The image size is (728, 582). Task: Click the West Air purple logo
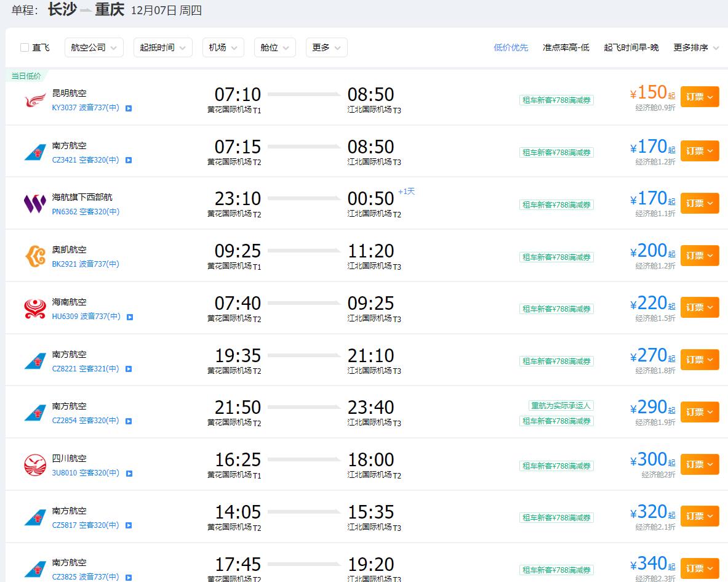click(x=35, y=204)
